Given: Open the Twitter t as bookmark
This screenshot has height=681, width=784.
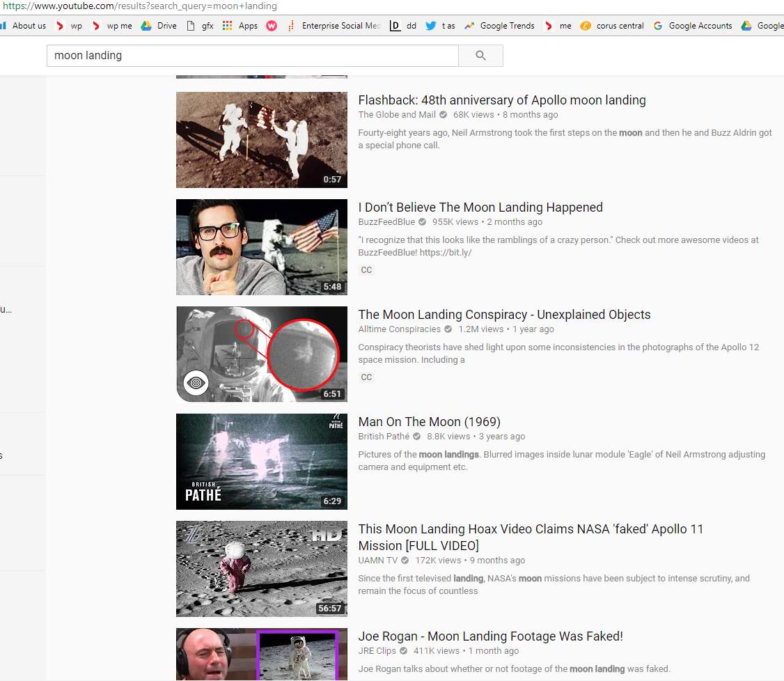Looking at the screenshot, I should tap(441, 26).
